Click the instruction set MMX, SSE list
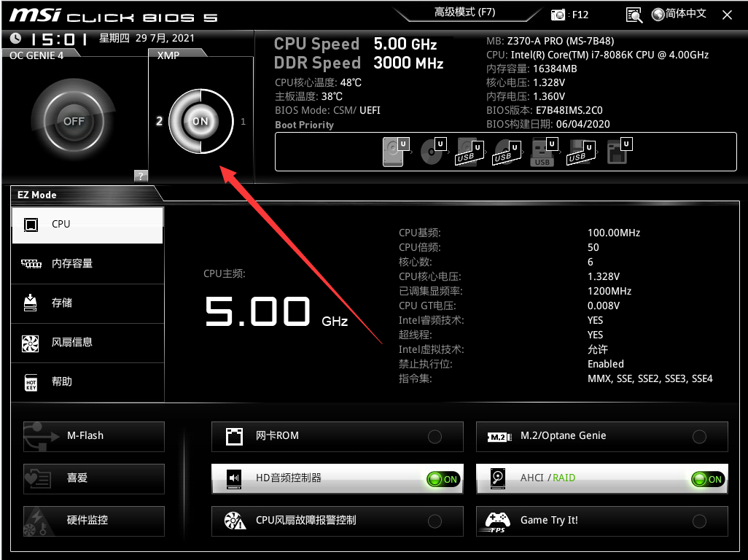The width and height of the screenshot is (748, 560). (x=650, y=378)
